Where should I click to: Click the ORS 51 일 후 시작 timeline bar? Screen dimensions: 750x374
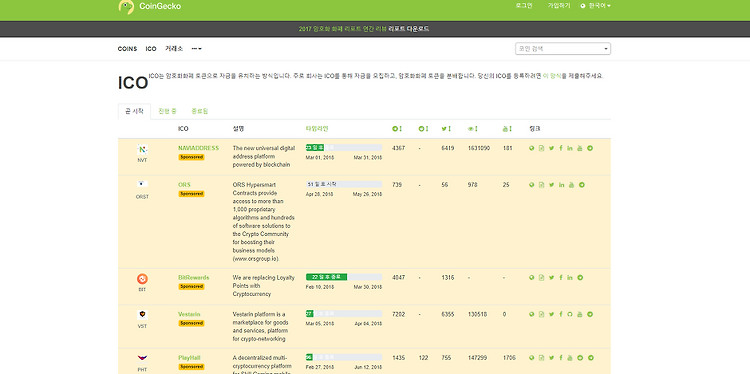click(x=344, y=184)
